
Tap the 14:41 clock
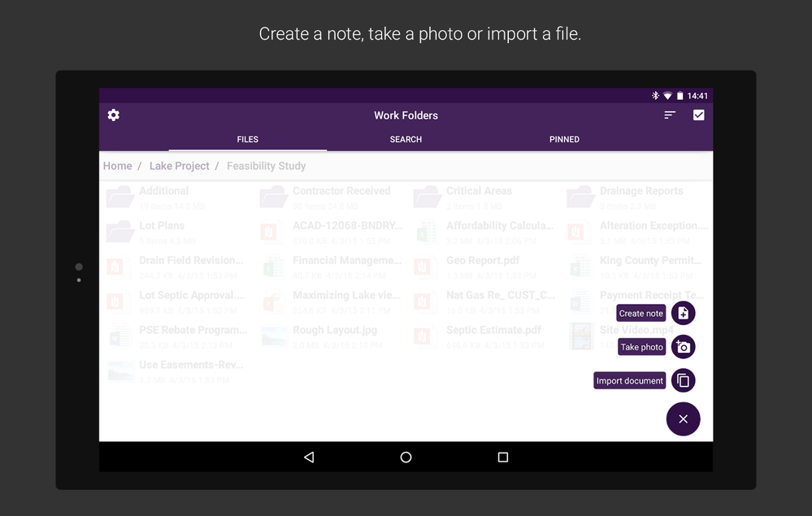tap(697, 96)
